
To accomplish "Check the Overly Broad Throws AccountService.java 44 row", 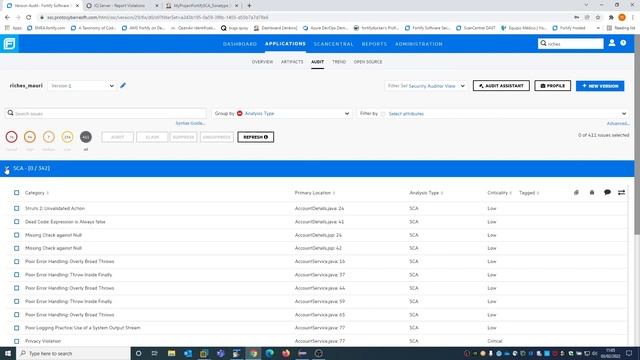I will click(16, 288).
